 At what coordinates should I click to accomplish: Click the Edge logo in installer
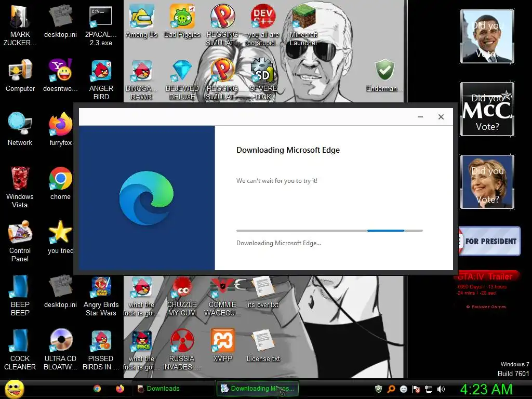147,198
